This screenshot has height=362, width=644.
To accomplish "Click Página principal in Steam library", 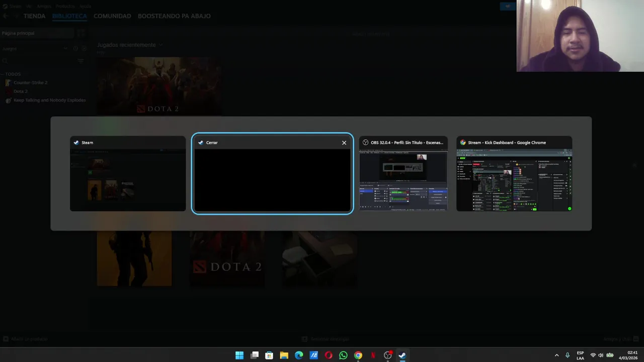I will pos(37,33).
